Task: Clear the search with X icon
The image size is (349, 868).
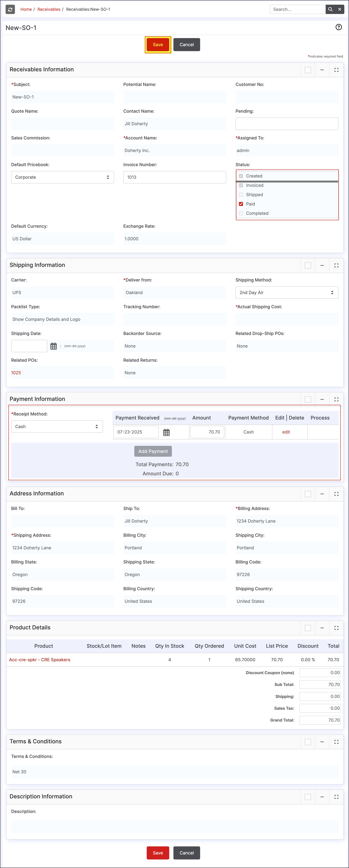Action: point(340,9)
